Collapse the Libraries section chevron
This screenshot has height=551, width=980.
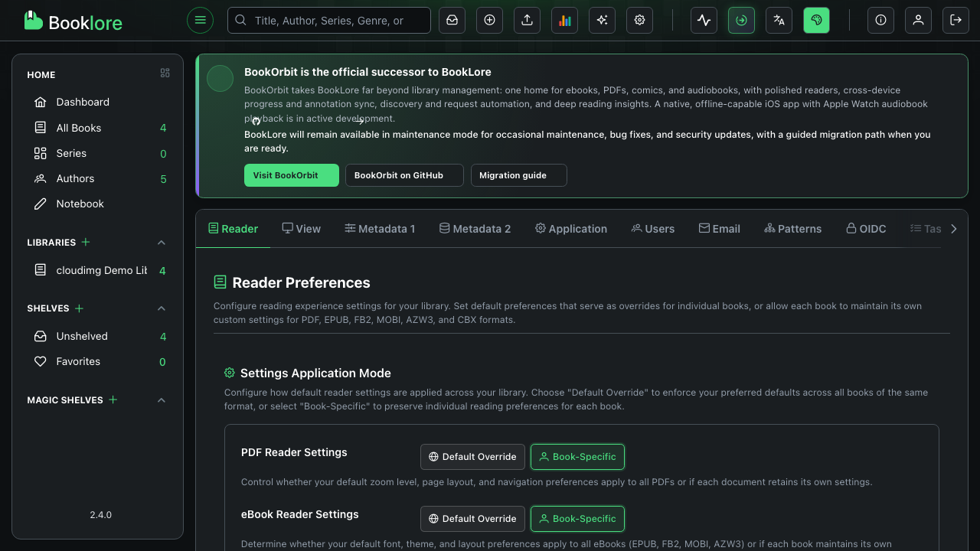pyautogui.click(x=162, y=243)
